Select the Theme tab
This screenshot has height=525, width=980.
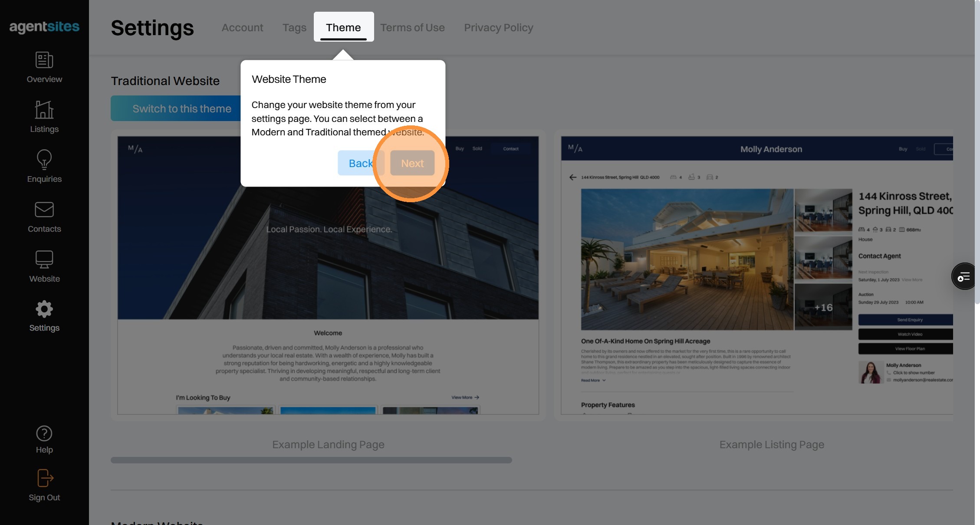tap(343, 27)
